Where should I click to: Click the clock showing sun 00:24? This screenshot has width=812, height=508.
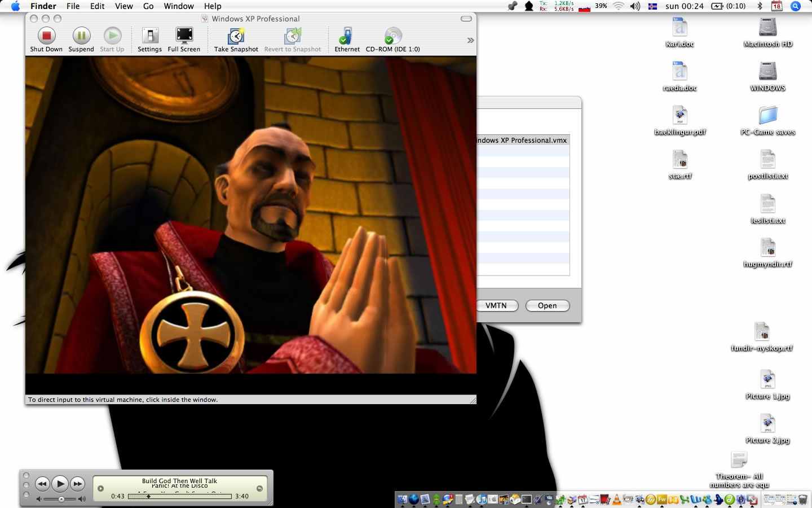[x=685, y=6]
